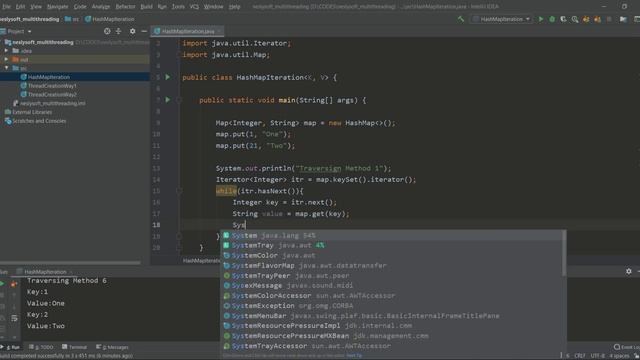Viewport: 640px width, 360px height.
Task: Choose SystemResourcePressureImpl completion suggestion
Action: (x=391, y=326)
